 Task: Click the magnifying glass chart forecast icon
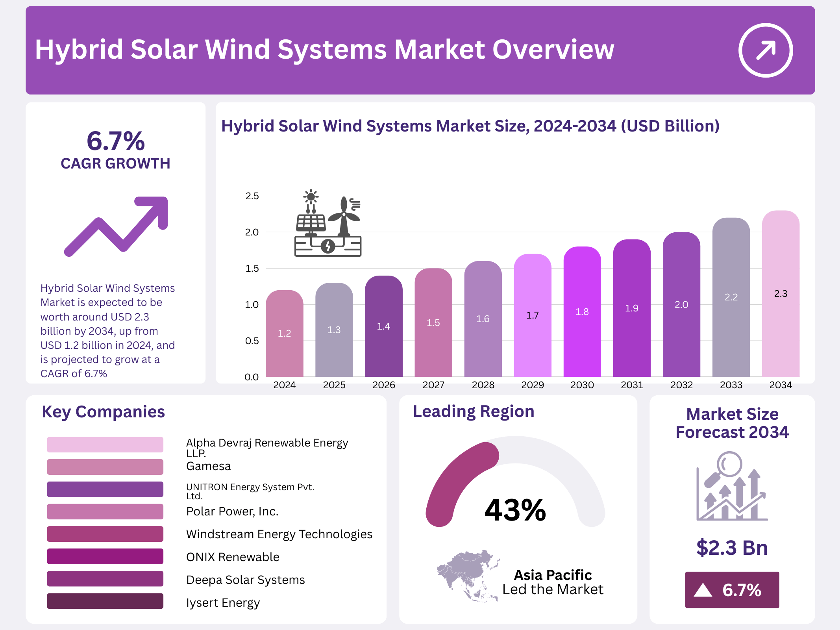pyautogui.click(x=732, y=487)
